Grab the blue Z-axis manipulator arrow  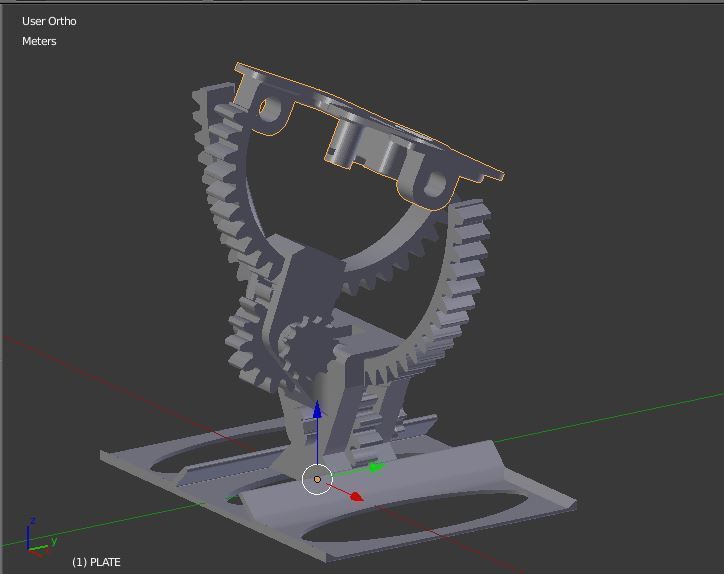[x=317, y=411]
